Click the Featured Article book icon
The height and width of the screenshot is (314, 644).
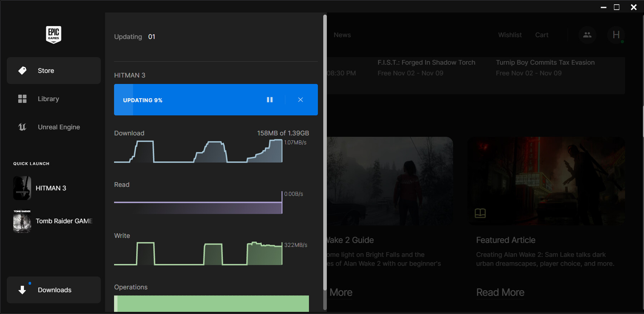480,213
